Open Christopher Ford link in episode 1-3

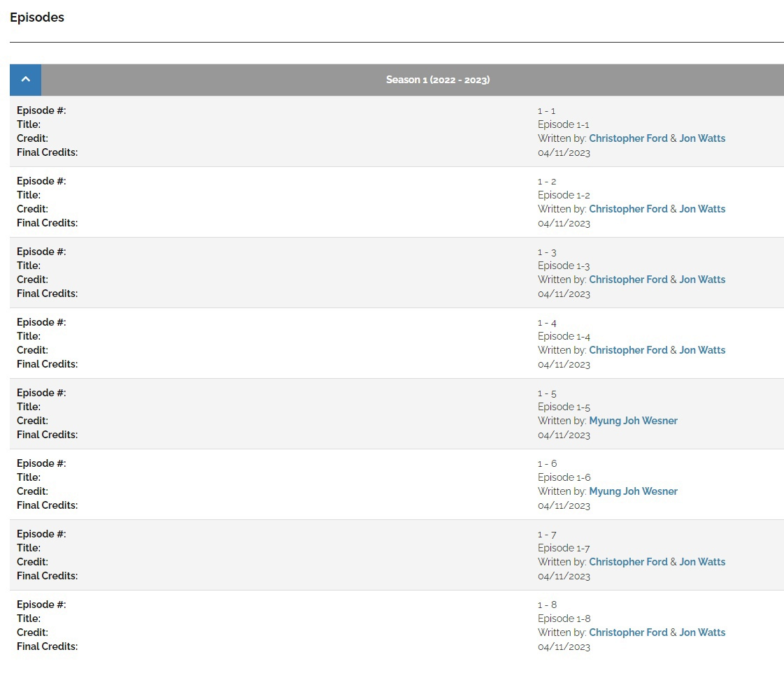[x=628, y=280]
